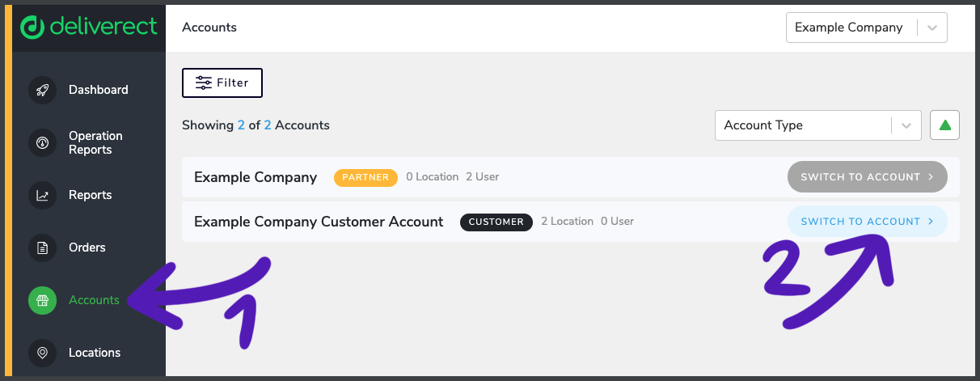Image resolution: width=980 pixels, height=381 pixels.
Task: Click the '0 User' text
Action: (617, 222)
